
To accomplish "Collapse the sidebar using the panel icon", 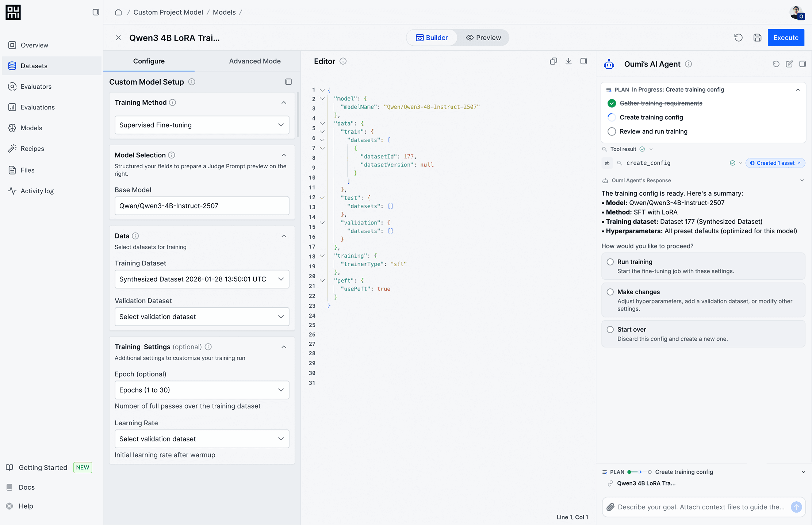I will tap(96, 12).
